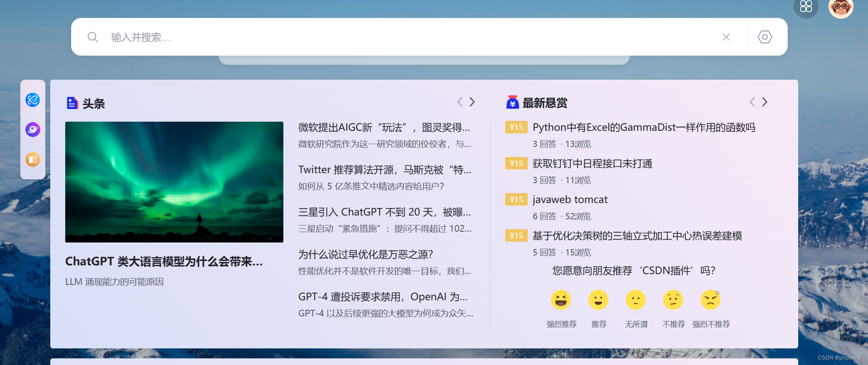This screenshot has height=365, width=868.
Task: Click the 最新悬赏 money bag icon
Action: point(512,102)
